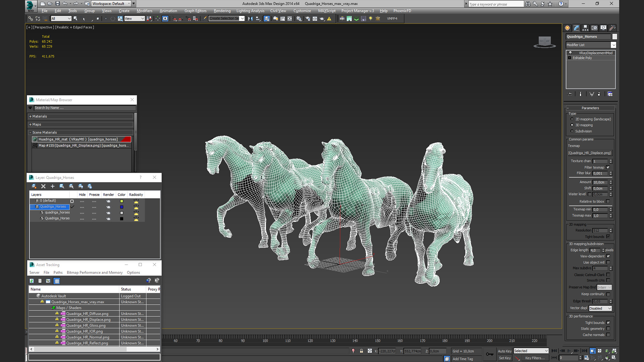Toggle Relative to bbox checkbox
The image size is (644, 362).
tap(608, 201)
